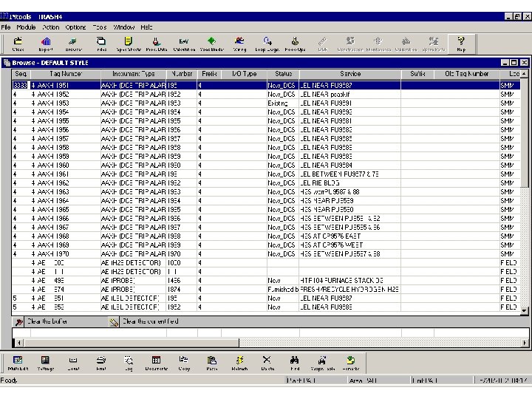Click the green diamond binder icon
Viewport: 532px width, 399px height.
click(x=212, y=44)
